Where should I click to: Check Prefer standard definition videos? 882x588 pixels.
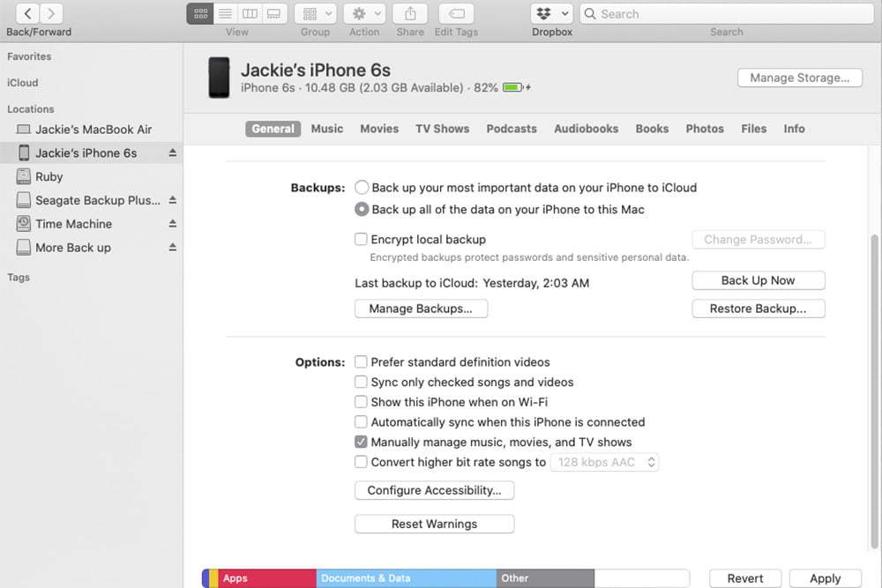361,361
